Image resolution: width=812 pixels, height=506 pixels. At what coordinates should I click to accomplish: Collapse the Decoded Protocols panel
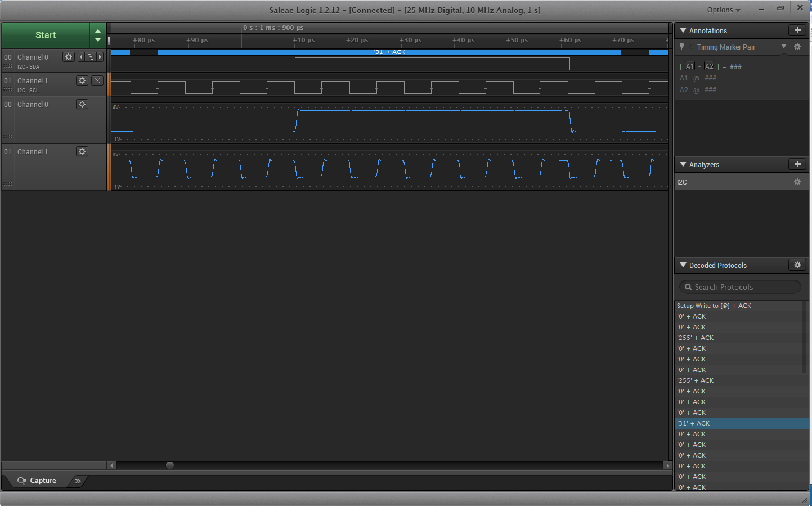(683, 265)
